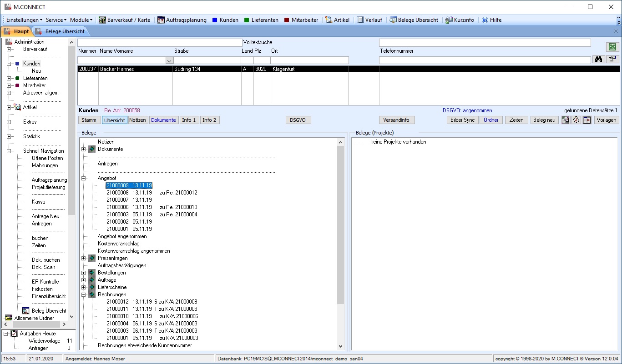Screen dimensions: 622x364
Task: Click the calendar icon beside Vorlagen
Action: (587, 120)
